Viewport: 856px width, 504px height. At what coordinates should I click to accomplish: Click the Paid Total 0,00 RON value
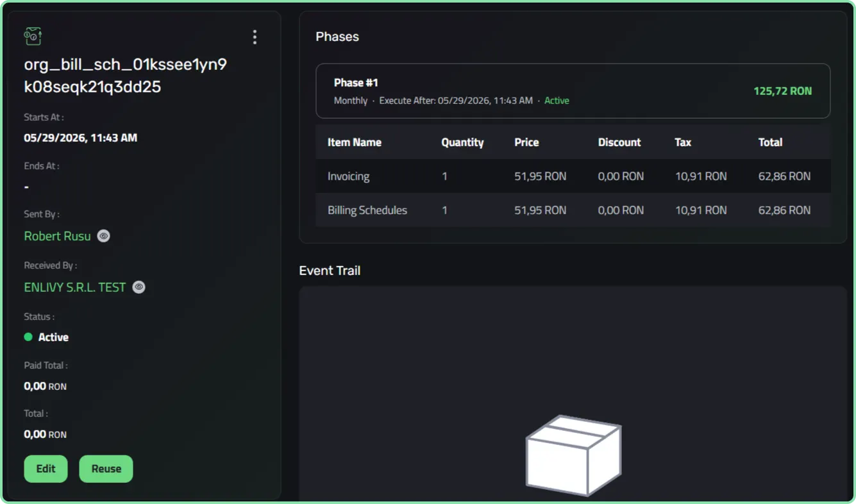click(x=45, y=386)
